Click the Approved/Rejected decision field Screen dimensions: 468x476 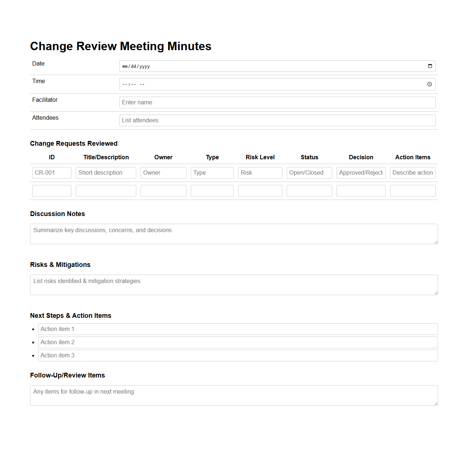click(x=361, y=172)
